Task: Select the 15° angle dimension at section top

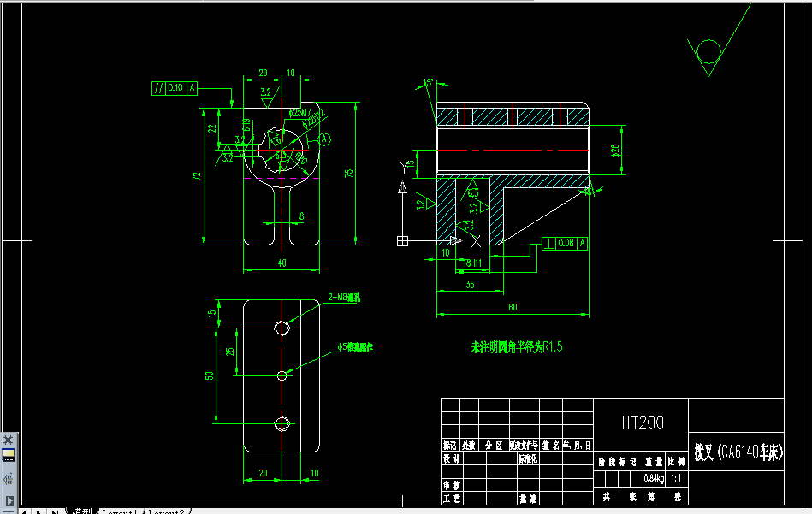Action: point(429,83)
